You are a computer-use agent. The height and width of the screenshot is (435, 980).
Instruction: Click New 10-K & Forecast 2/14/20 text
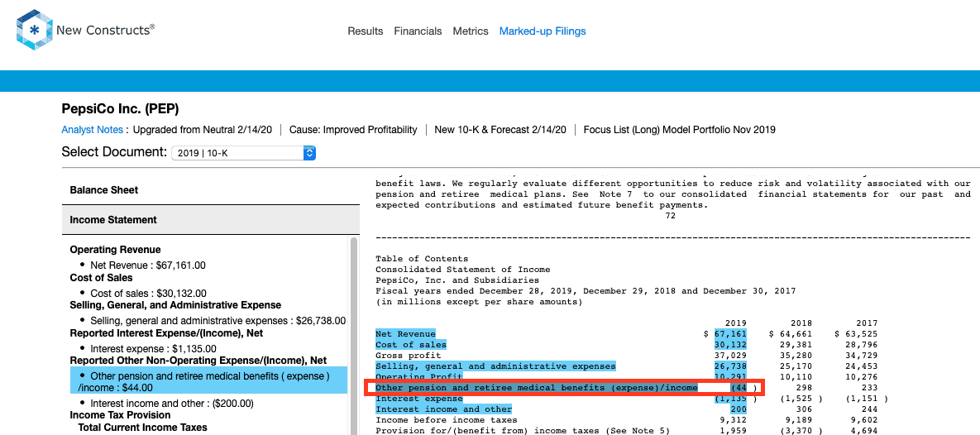coord(500,130)
